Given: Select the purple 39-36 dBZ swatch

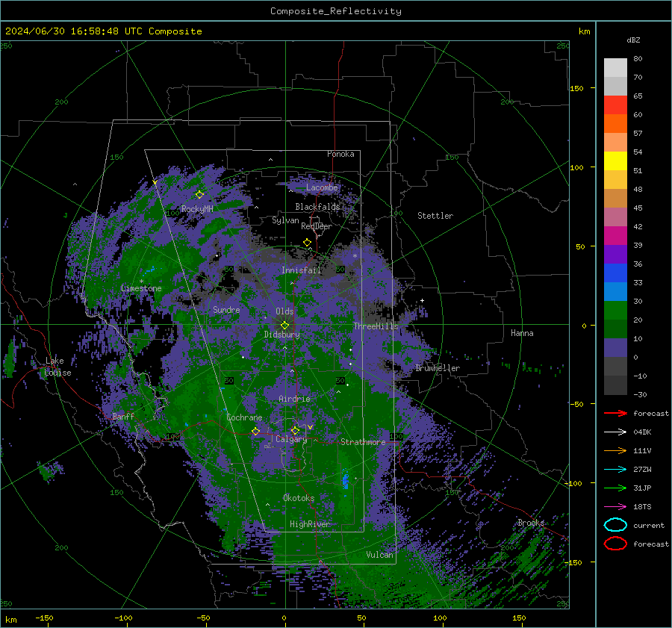Looking at the screenshot, I should (615, 255).
